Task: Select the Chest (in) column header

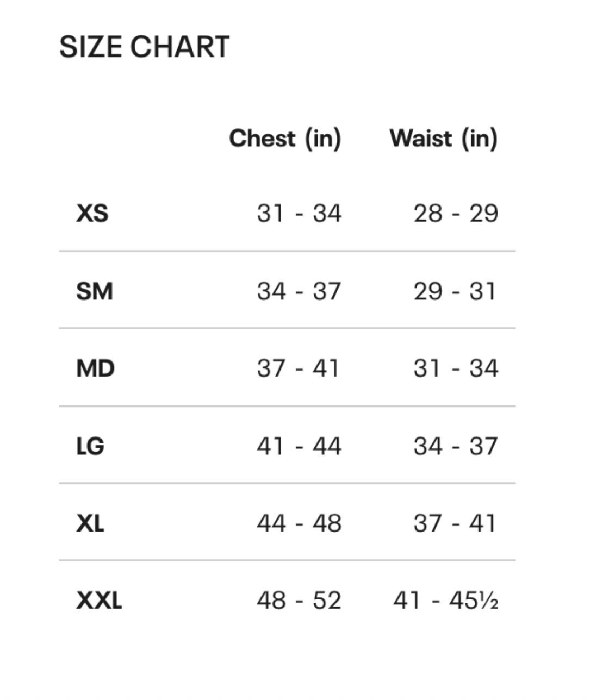Action: click(285, 139)
